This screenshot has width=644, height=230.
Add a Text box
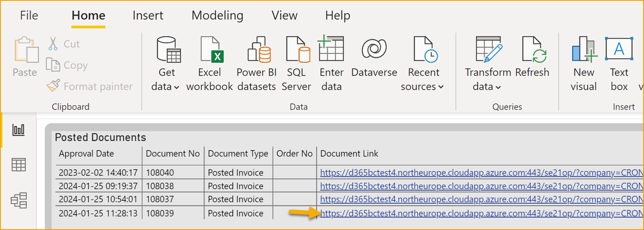pyautogui.click(x=619, y=64)
